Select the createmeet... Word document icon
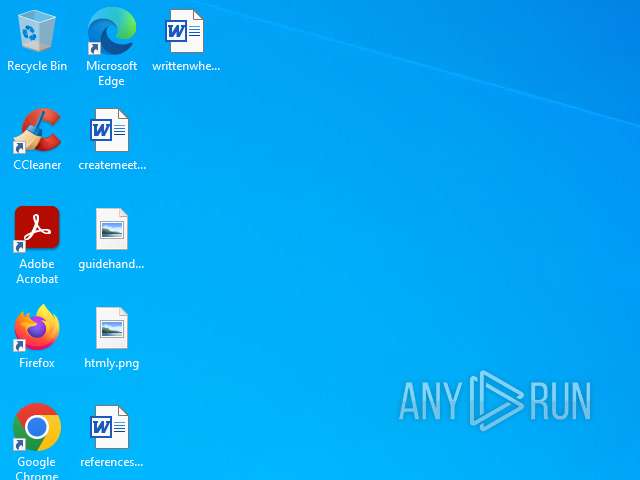 point(109,130)
